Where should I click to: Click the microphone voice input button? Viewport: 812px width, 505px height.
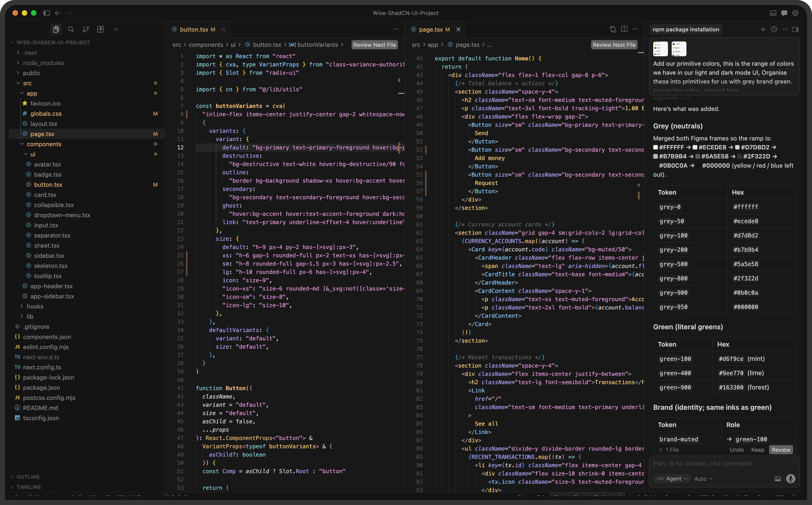[x=791, y=479]
